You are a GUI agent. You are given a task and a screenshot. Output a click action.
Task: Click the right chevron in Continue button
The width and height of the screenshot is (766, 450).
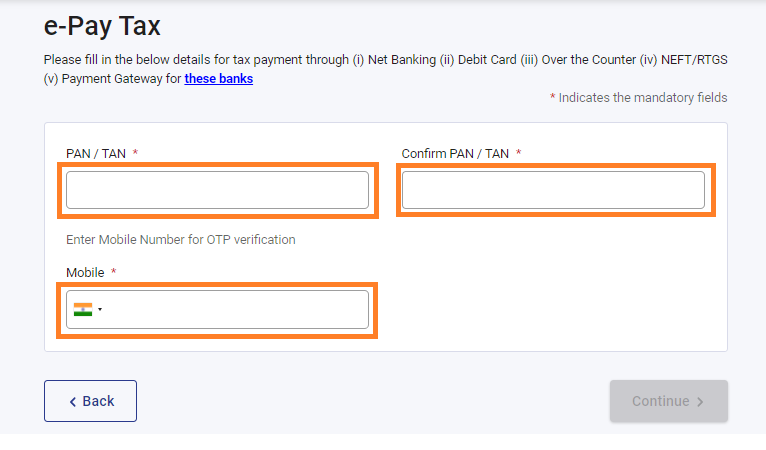coord(700,402)
